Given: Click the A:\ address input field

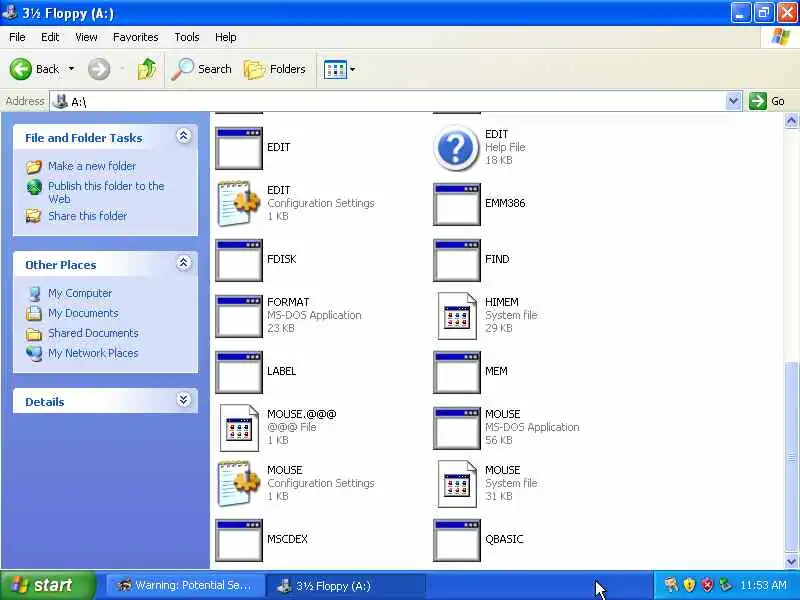Looking at the screenshot, I should pyautogui.click(x=388, y=102).
